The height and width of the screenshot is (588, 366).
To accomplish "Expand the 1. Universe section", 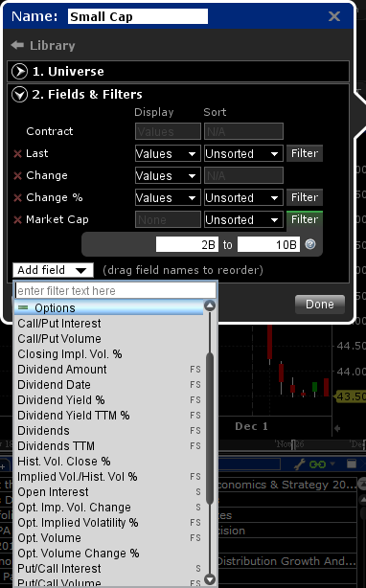I will point(19,71).
